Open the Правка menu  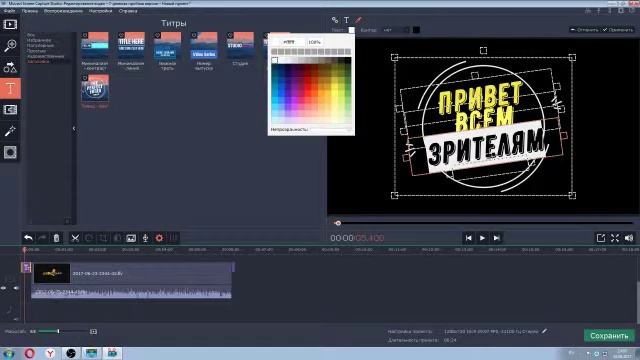pyautogui.click(x=30, y=11)
